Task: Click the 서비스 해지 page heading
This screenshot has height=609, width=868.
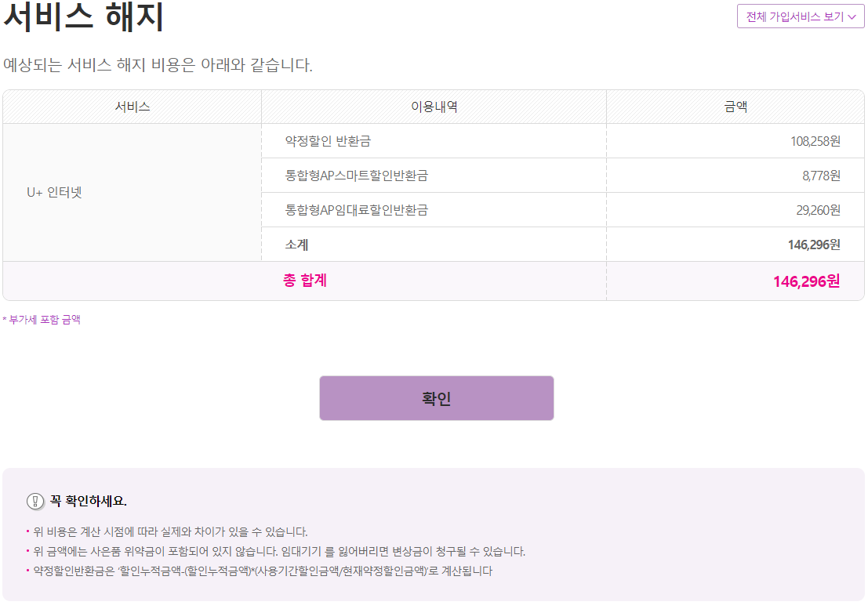Action: (84, 18)
